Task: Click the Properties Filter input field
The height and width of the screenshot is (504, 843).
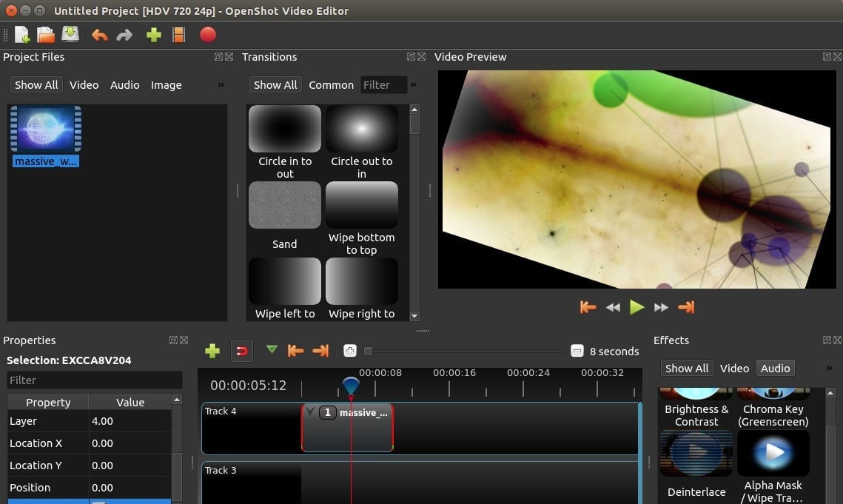Action: tap(95, 380)
